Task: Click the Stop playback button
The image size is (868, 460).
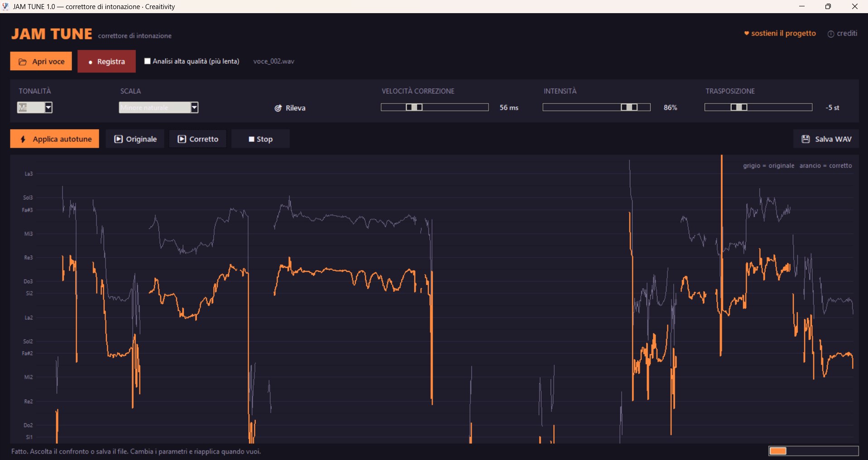Action: click(260, 139)
